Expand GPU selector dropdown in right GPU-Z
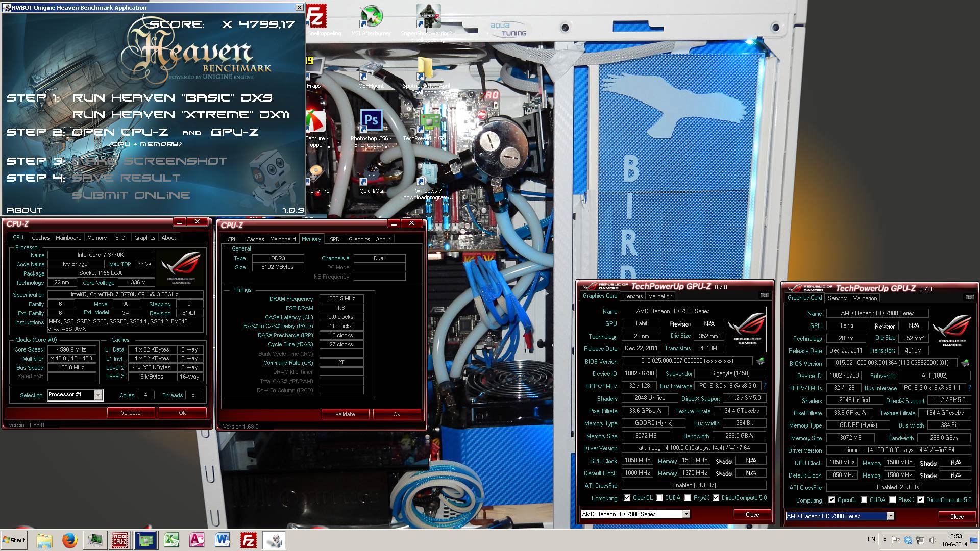The width and height of the screenshot is (980, 551). pos(891,516)
